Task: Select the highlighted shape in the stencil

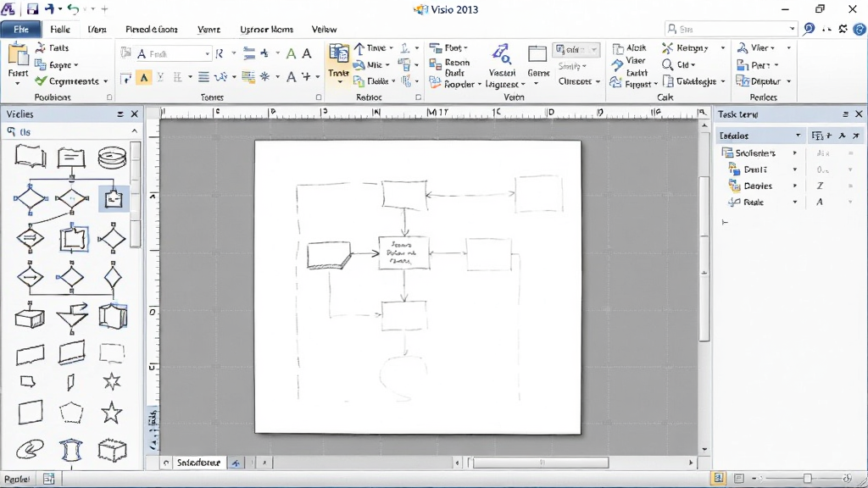Action: tap(114, 198)
